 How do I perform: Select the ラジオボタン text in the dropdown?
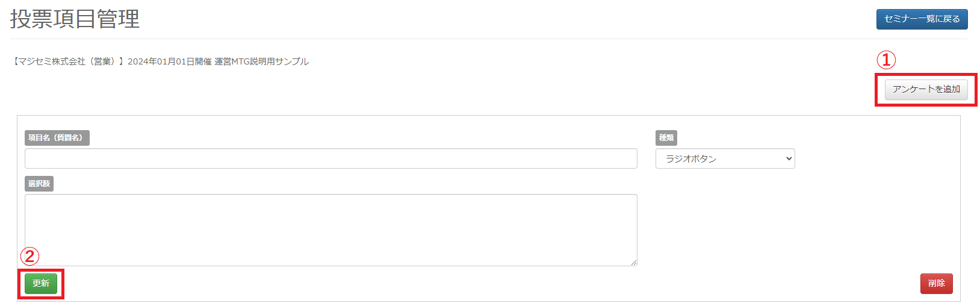[691, 158]
